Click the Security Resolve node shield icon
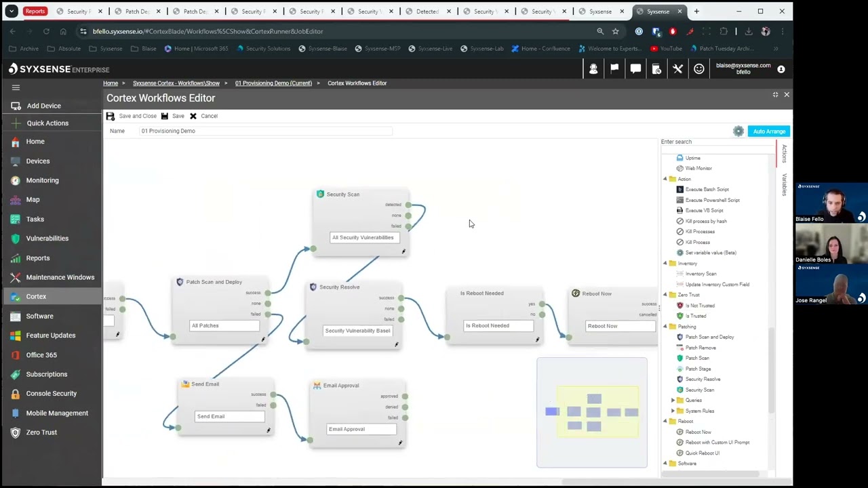Image resolution: width=868 pixels, height=488 pixels. pyautogui.click(x=313, y=287)
